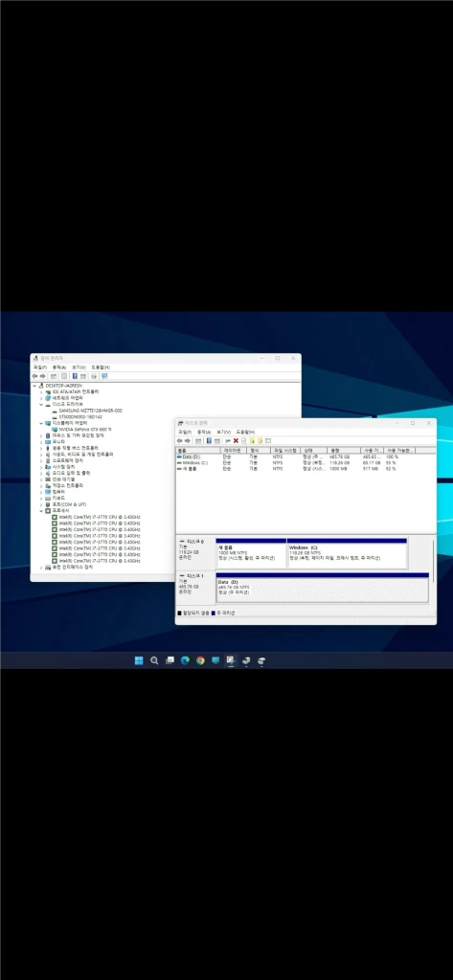The height and width of the screenshot is (980, 453).
Task: Select the Windows (C:) row in volume list
Action: point(296,462)
